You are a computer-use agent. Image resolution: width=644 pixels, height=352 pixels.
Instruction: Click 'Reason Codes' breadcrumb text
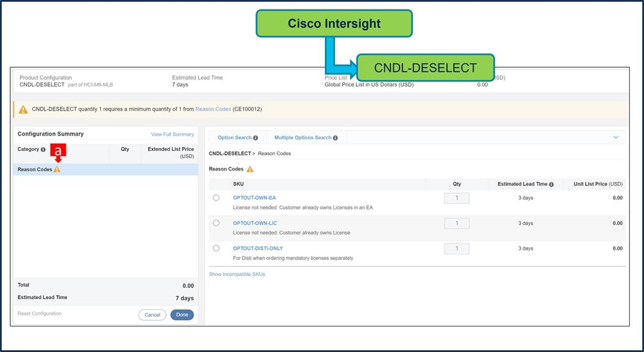(274, 153)
